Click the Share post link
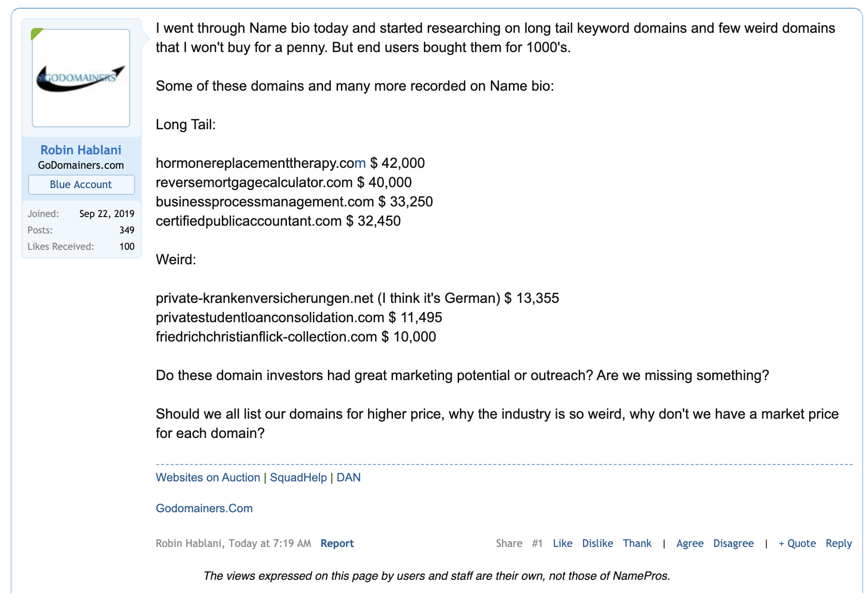This screenshot has width=868, height=601. coord(509,544)
